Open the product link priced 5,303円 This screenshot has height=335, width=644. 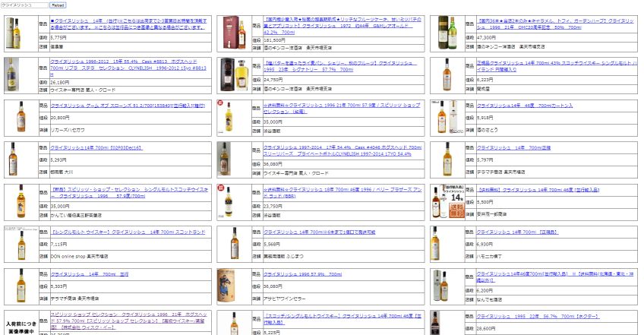(90, 274)
